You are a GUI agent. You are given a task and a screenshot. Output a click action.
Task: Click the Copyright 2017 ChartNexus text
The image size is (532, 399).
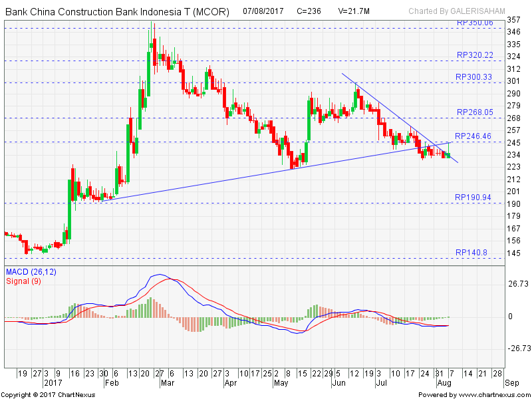coord(48,394)
